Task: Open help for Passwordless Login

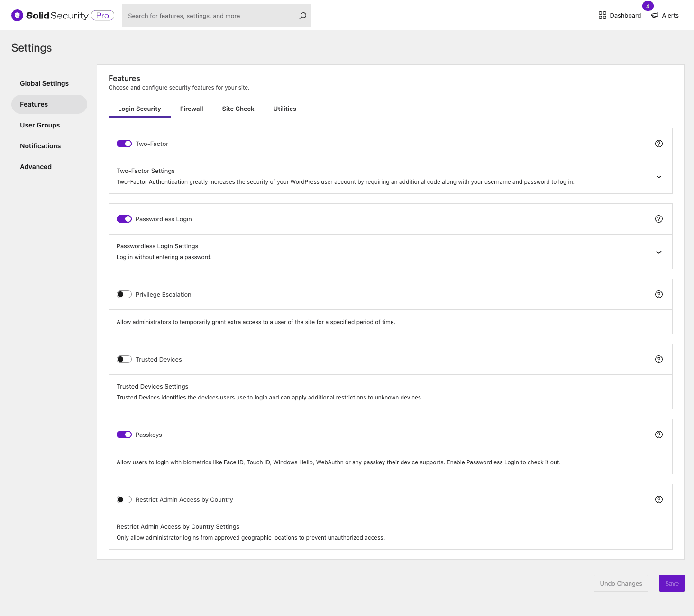Action: tap(659, 219)
